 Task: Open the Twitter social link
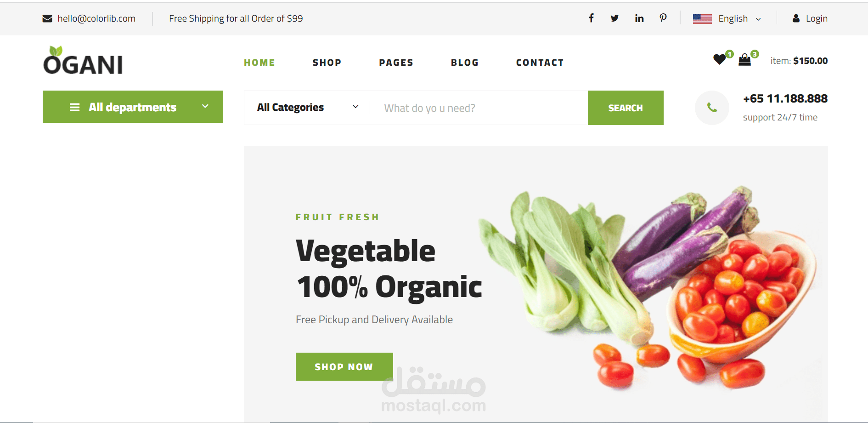click(x=614, y=18)
